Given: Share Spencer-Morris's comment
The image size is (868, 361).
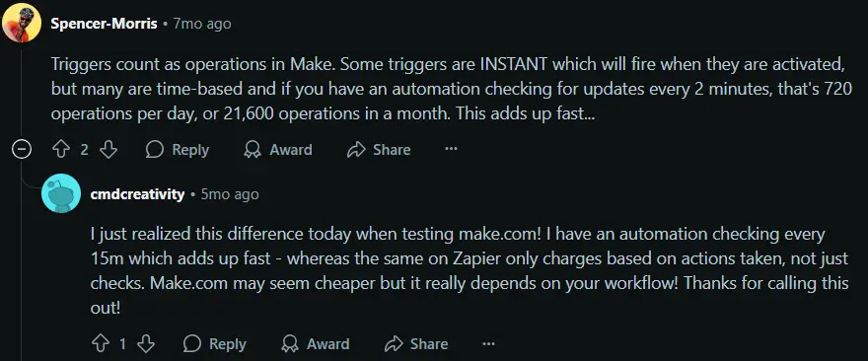Looking at the screenshot, I should (x=379, y=150).
